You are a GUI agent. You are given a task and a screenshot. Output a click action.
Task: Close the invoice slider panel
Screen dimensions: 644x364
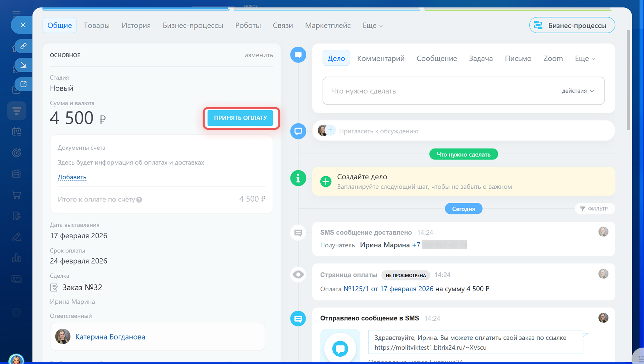point(23,25)
